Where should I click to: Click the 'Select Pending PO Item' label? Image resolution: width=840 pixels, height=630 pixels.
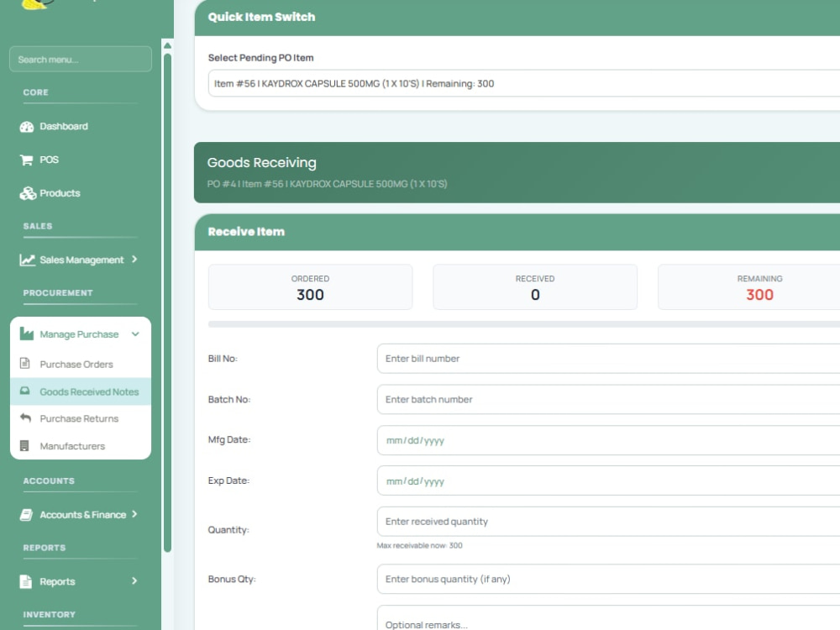click(x=261, y=58)
